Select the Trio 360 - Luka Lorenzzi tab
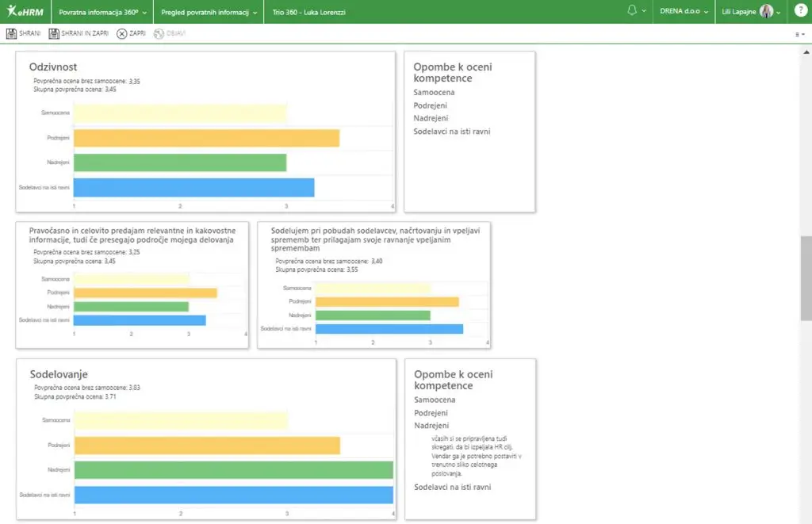 click(308, 12)
